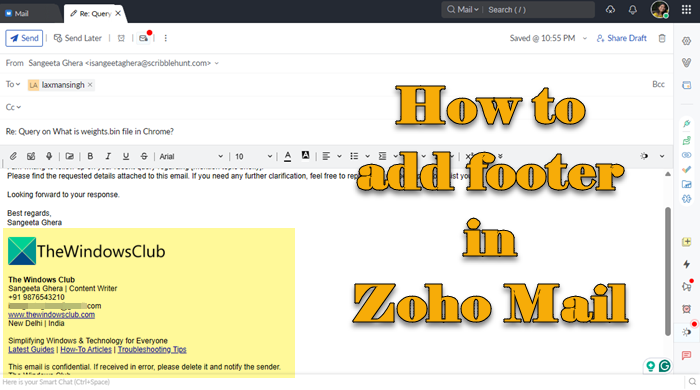Toggle sidebar night mode sun icon
Viewport: 700px width, 390px height.
(x=688, y=331)
